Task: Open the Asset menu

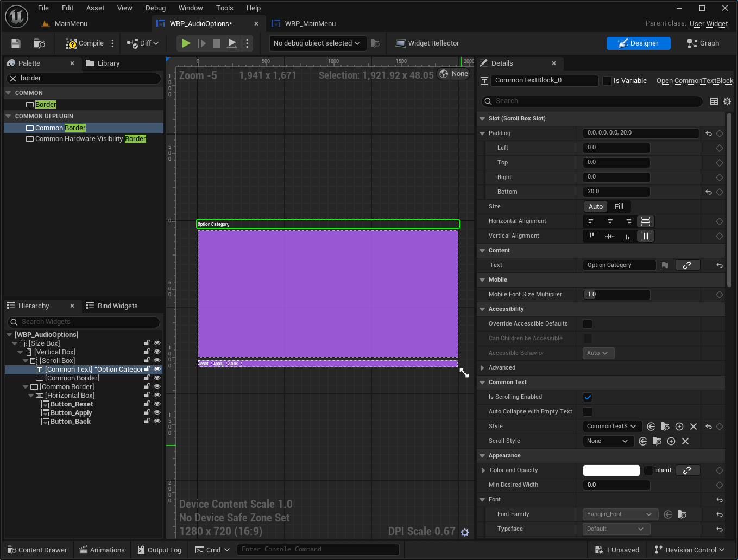Action: pos(95,8)
